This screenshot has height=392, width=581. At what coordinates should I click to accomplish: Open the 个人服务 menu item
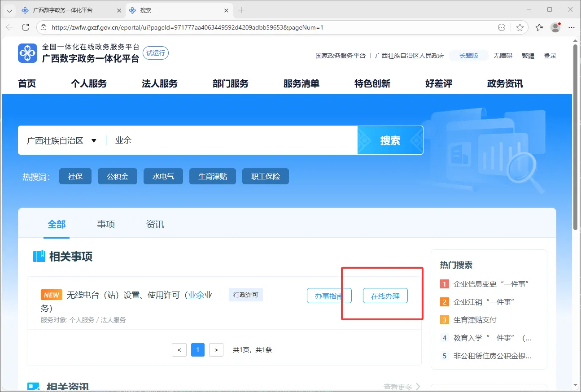(89, 83)
